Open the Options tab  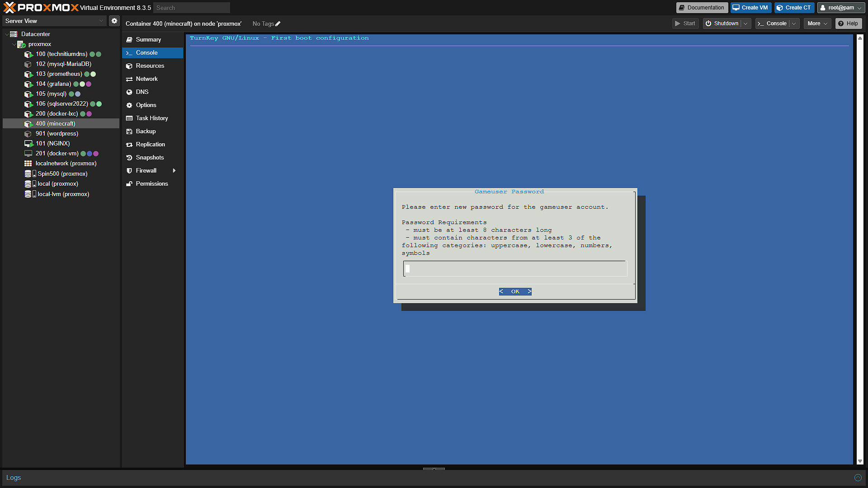[152, 105]
